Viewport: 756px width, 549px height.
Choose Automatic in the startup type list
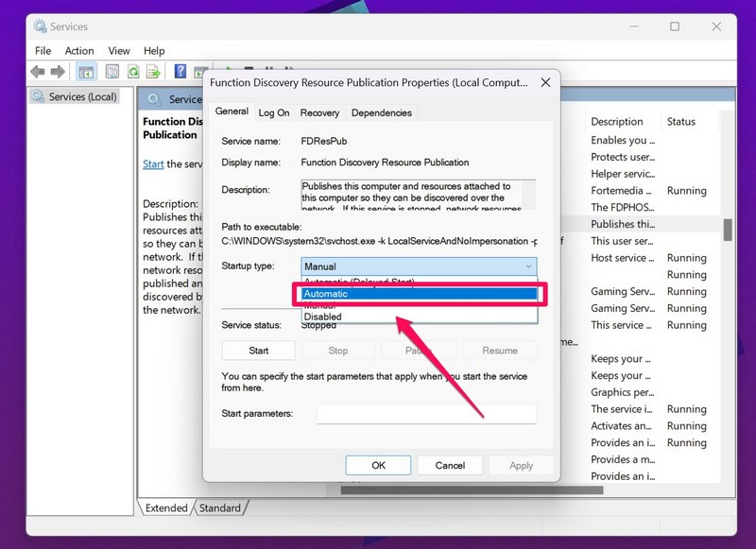(x=420, y=294)
